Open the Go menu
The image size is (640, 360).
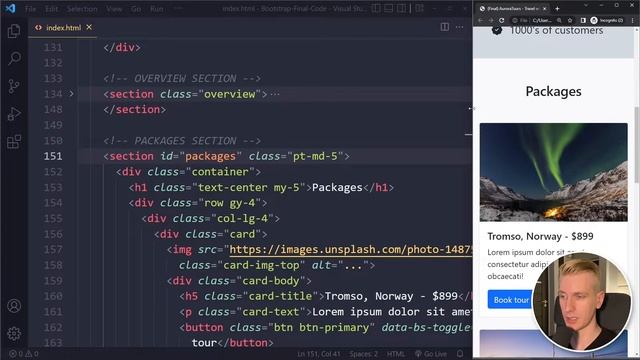[136, 9]
